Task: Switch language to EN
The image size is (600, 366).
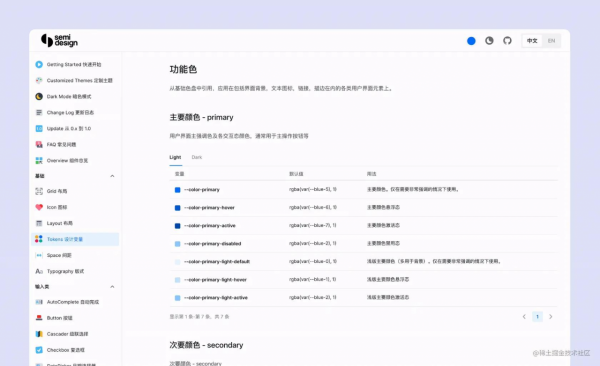Action: (551, 41)
